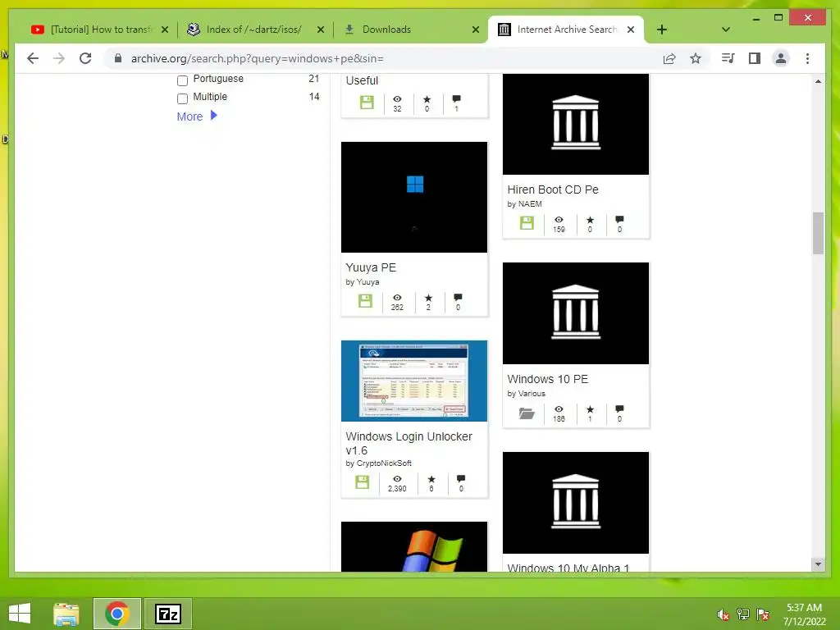
Task: Click the Chrome taskbar icon
Action: tap(117, 614)
